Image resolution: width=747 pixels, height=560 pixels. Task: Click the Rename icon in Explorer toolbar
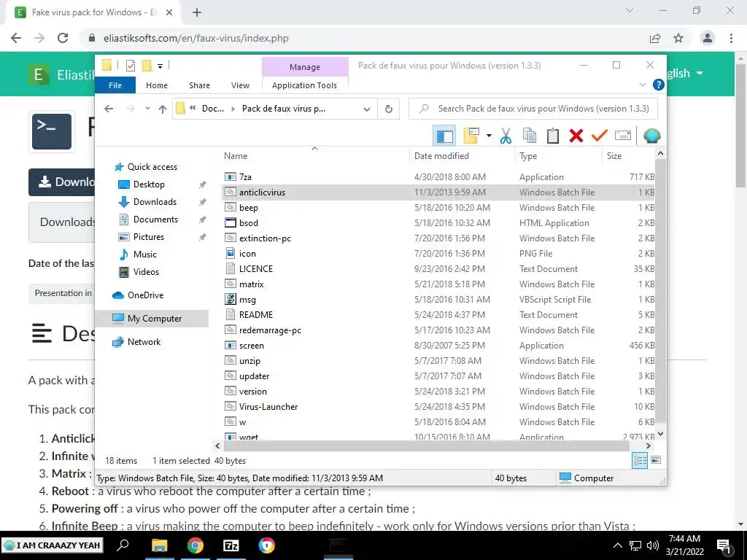pos(623,136)
